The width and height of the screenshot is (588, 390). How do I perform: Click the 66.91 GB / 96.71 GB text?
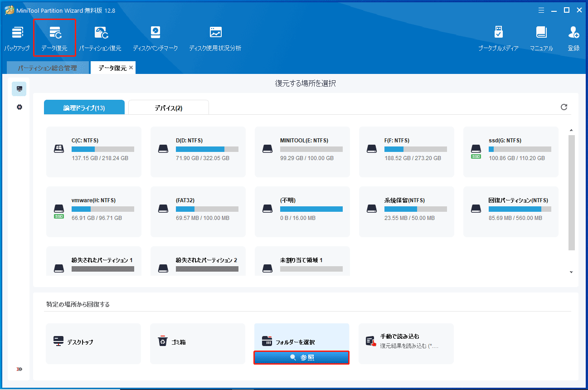[97, 218]
